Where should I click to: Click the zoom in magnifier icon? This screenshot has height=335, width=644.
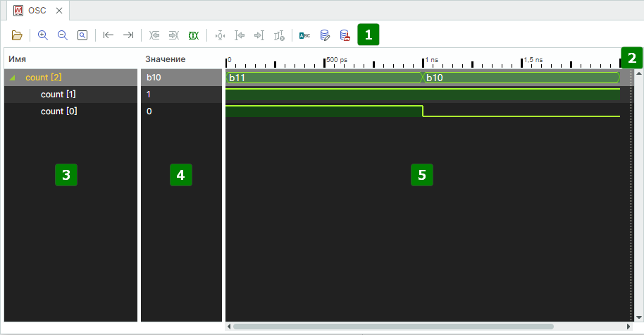coord(43,35)
